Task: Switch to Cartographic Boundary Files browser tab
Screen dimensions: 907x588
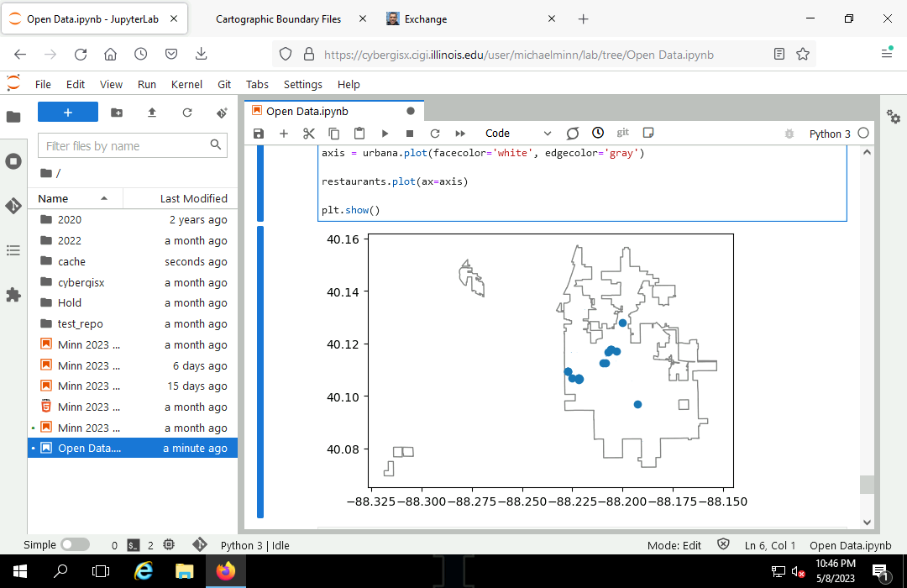Action: click(278, 18)
